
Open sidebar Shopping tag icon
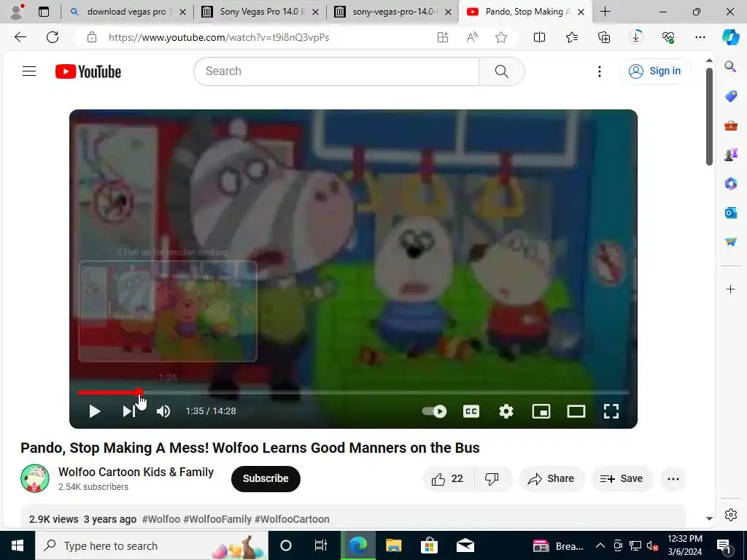click(x=730, y=96)
